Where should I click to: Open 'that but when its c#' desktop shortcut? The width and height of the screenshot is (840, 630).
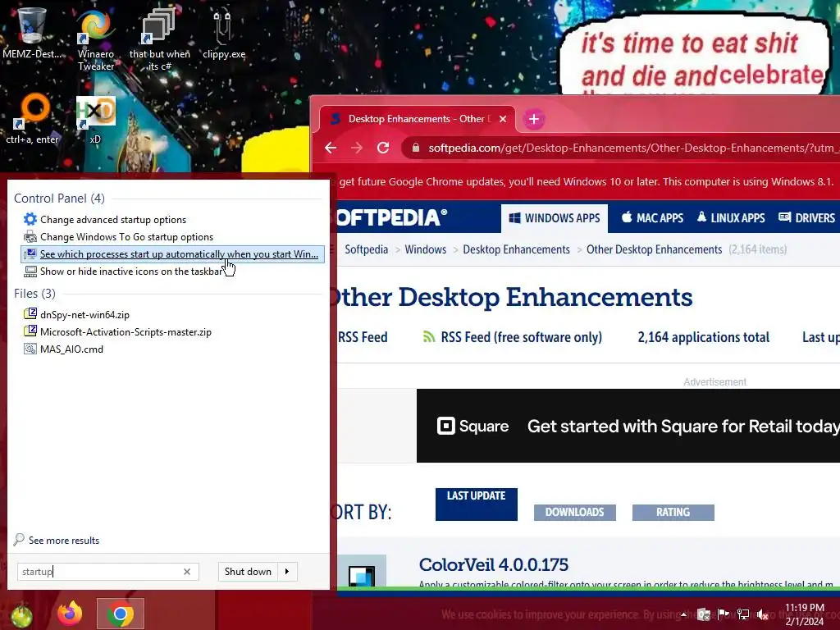pos(159,40)
